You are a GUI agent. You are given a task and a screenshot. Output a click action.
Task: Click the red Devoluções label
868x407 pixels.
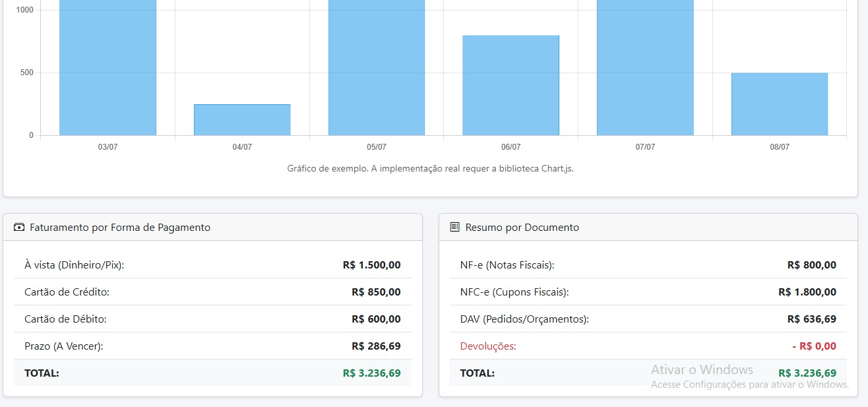point(488,346)
